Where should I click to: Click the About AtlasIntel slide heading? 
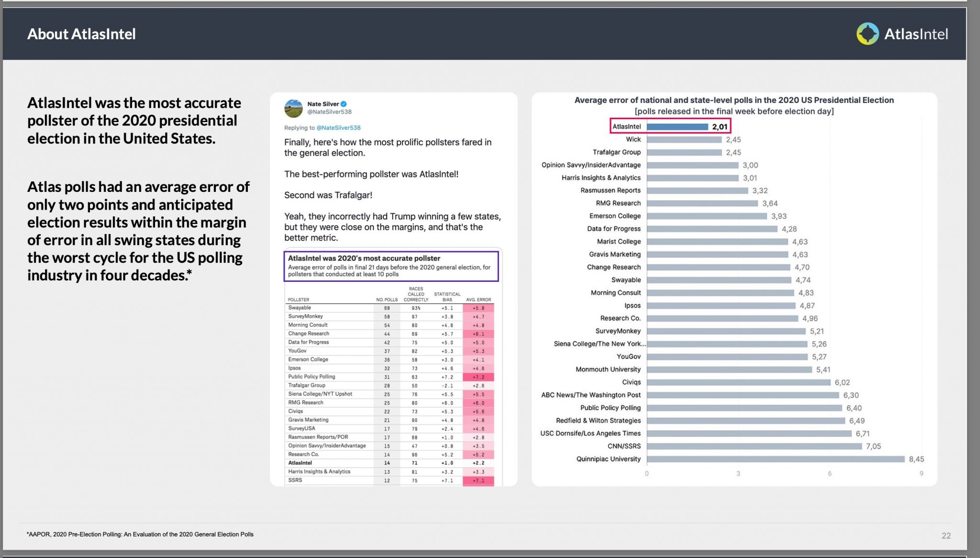point(81,34)
